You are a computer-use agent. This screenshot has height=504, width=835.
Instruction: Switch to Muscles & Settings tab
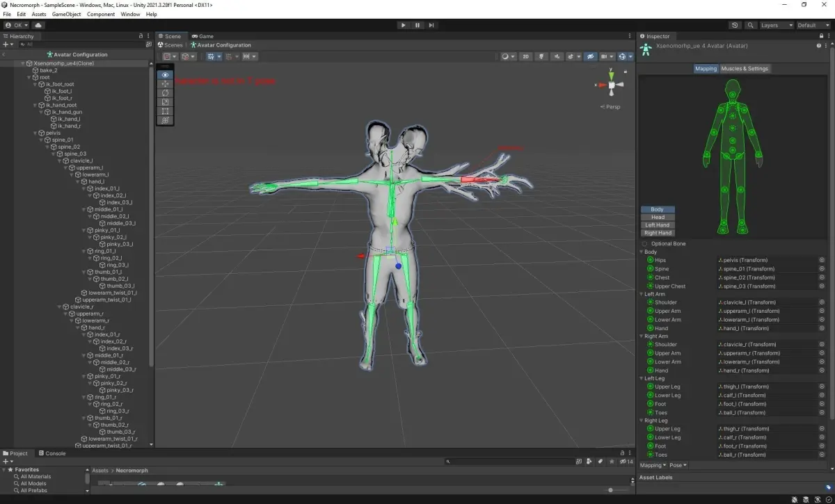(745, 68)
